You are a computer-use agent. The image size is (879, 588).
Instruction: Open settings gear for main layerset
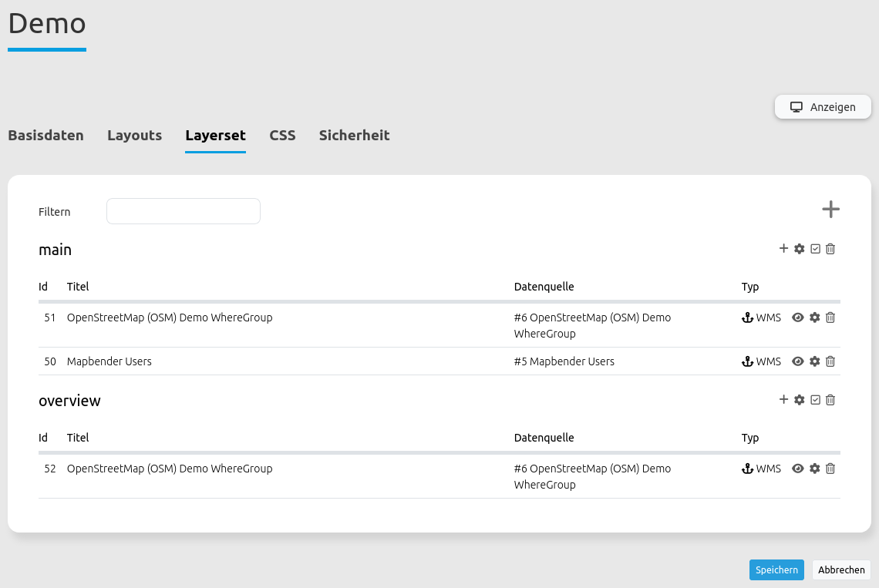pyautogui.click(x=800, y=249)
